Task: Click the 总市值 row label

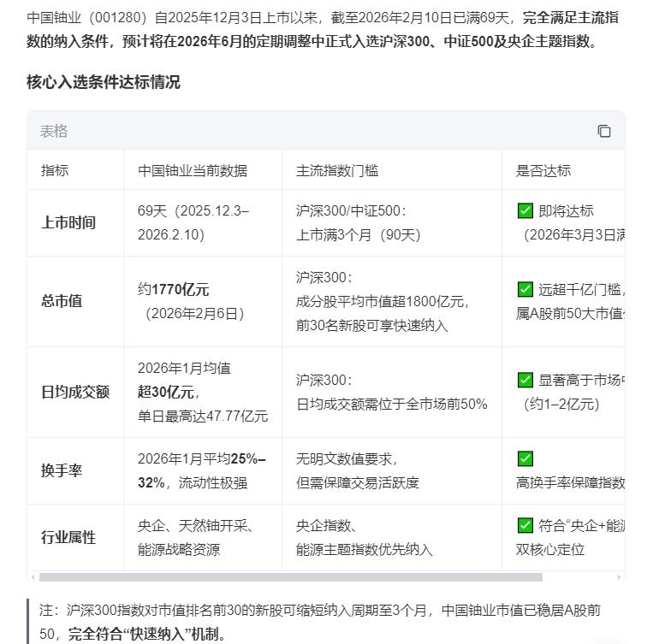Action: pyautogui.click(x=62, y=301)
